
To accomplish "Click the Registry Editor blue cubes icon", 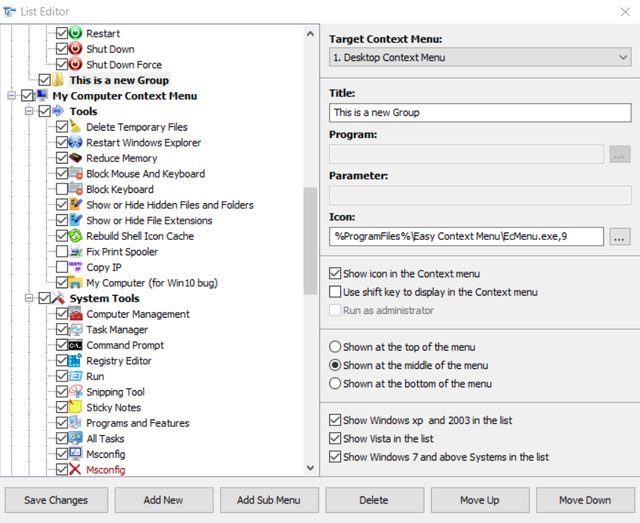I will click(75, 361).
